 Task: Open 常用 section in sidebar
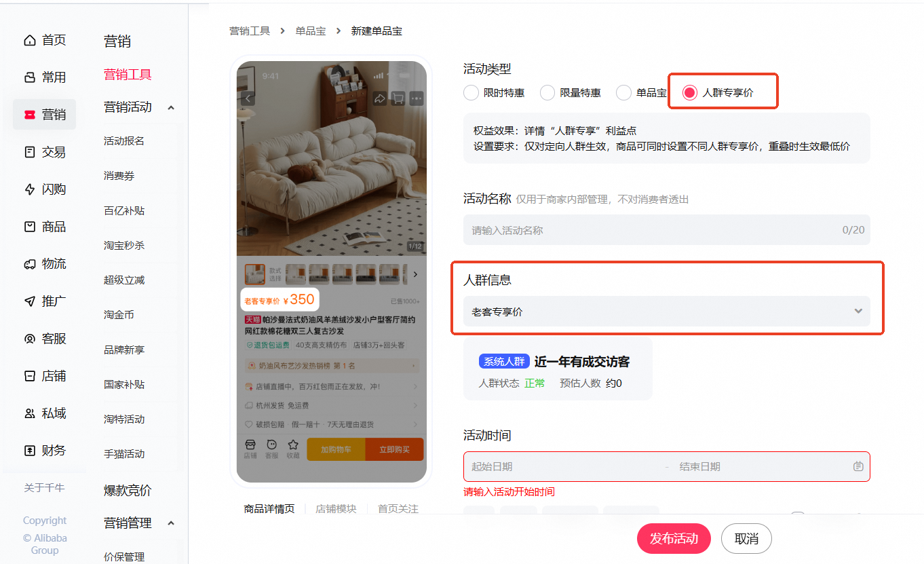tap(45, 77)
